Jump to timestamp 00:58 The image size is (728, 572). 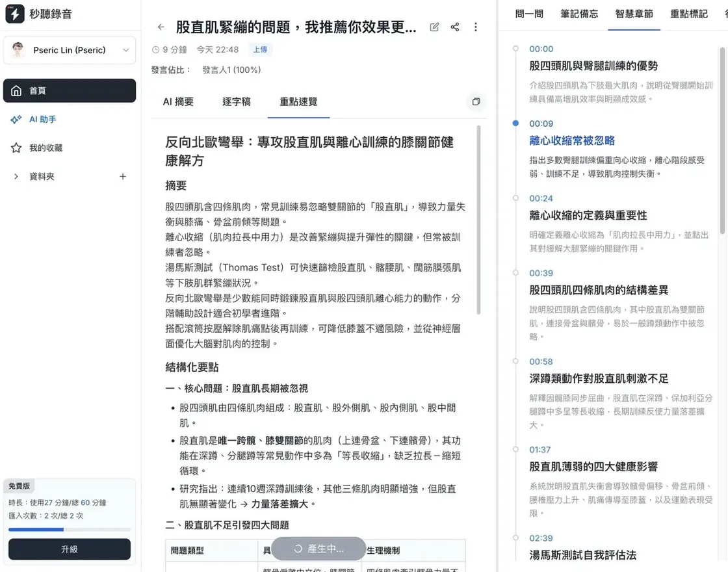pos(541,361)
